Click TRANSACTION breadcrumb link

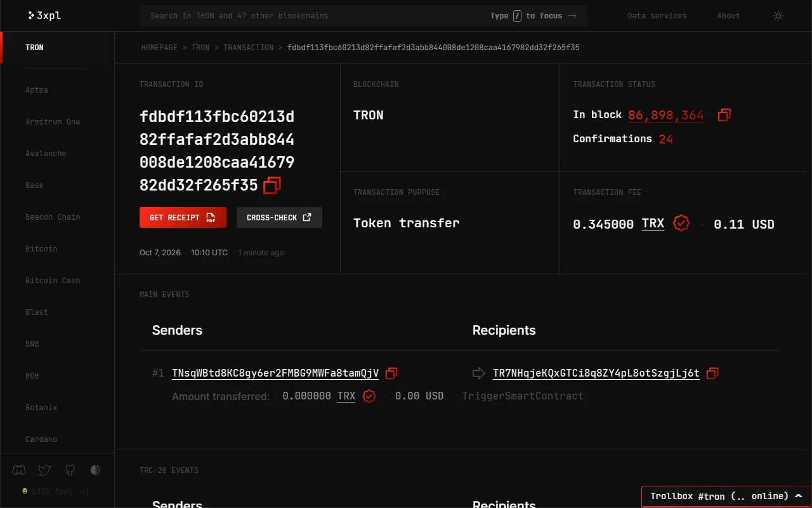[x=249, y=48]
